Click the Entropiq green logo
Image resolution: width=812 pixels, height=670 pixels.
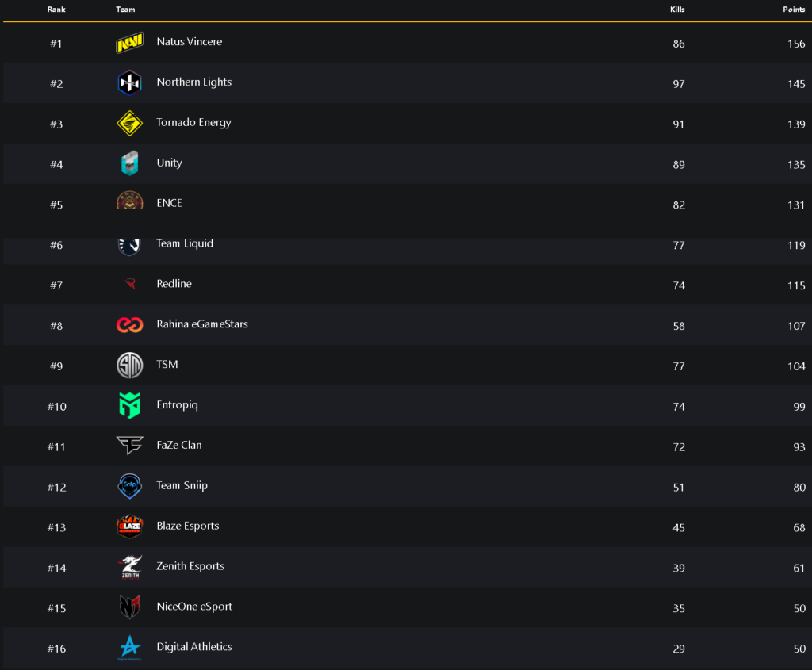[129, 406]
